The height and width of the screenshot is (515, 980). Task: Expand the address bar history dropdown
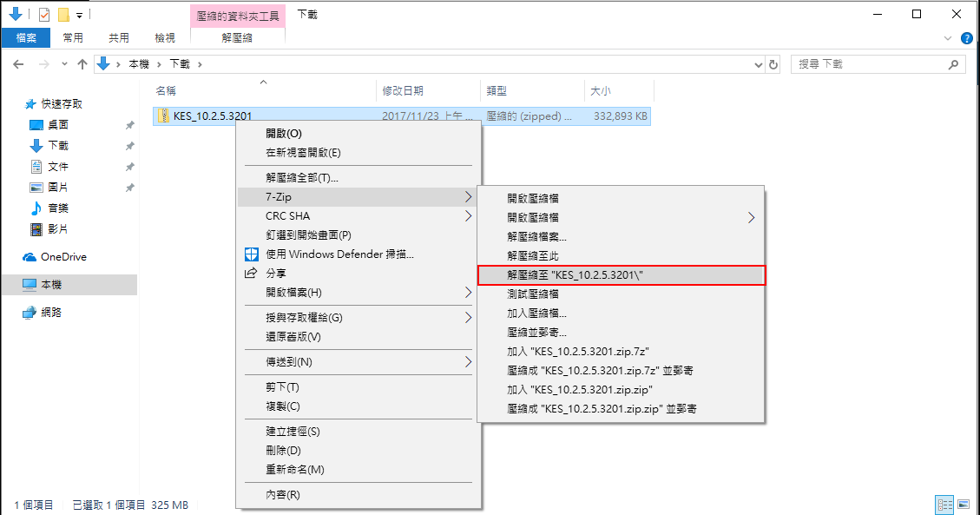click(757, 64)
